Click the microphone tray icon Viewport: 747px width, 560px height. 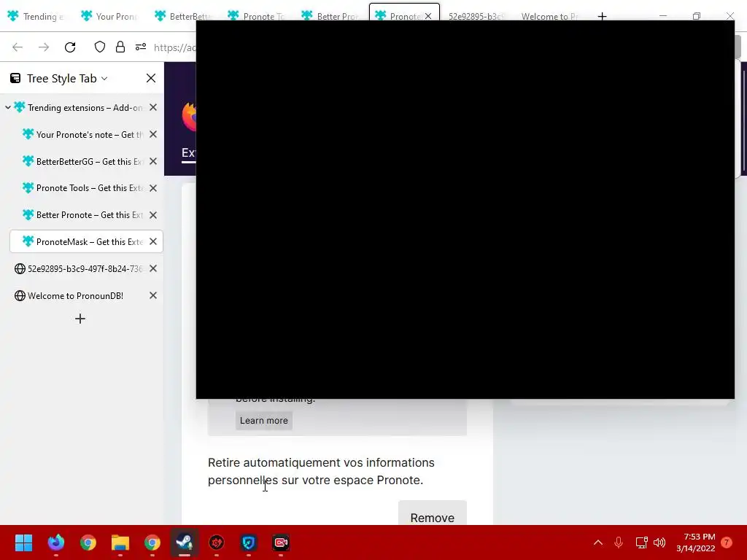point(619,542)
